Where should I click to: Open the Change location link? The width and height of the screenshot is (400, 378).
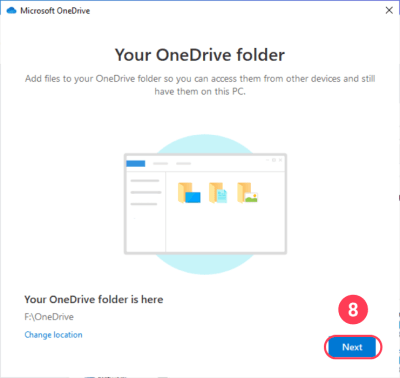tap(53, 335)
